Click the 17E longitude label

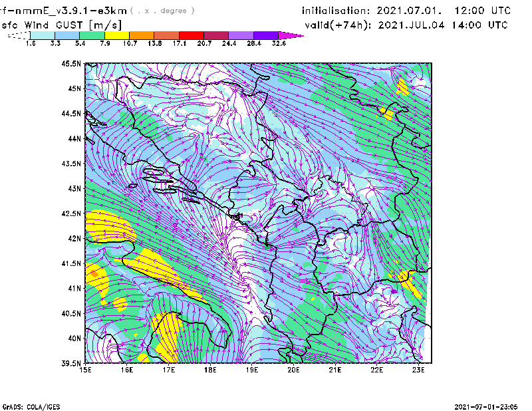coord(169,370)
